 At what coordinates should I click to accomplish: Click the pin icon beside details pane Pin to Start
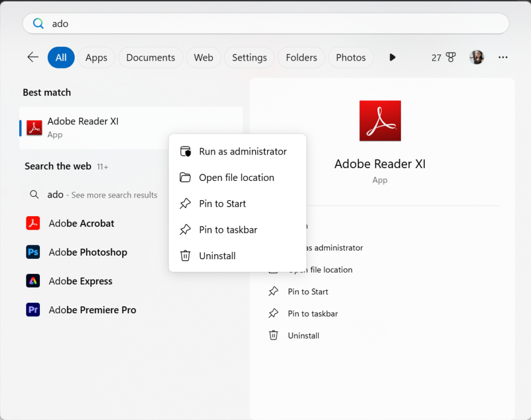[x=273, y=291]
